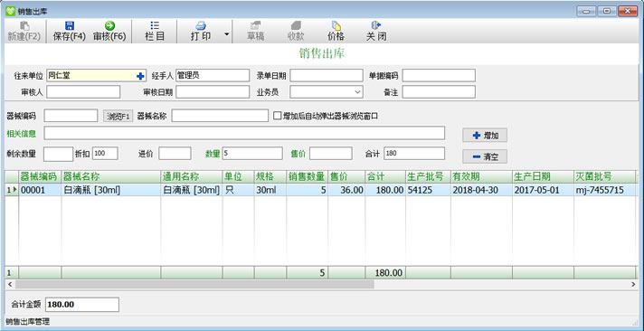Click the 新建(F2) toolbar icon

pos(24,25)
